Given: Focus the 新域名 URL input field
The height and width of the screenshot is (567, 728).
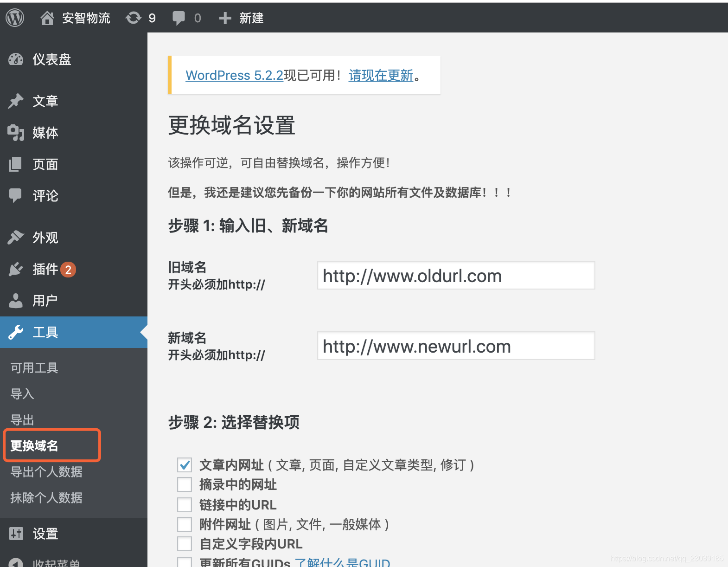Looking at the screenshot, I should tap(456, 346).
